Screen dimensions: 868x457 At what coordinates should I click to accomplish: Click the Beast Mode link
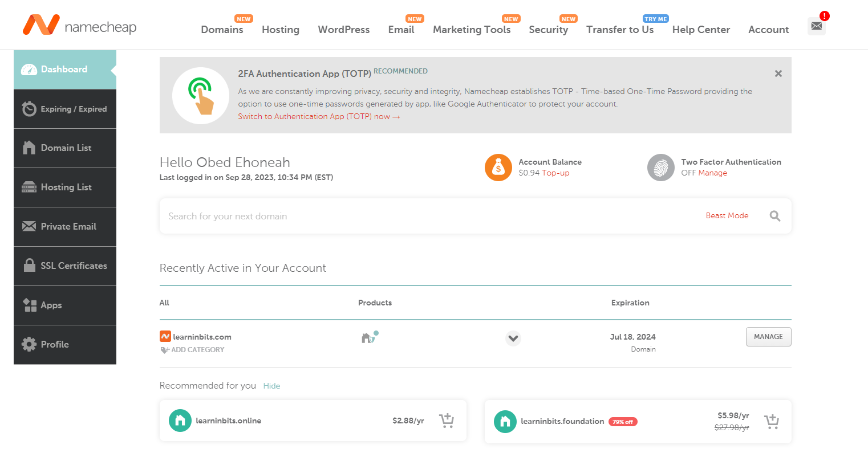point(727,215)
